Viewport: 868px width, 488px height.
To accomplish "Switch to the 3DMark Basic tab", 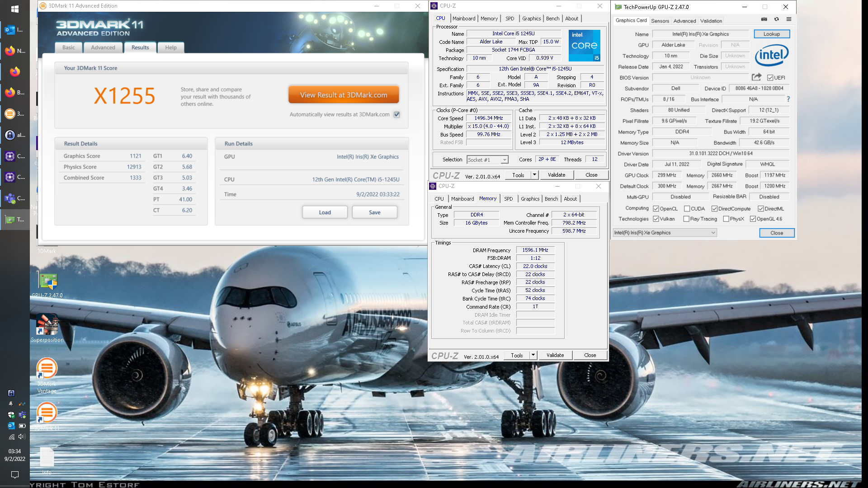I will pyautogui.click(x=69, y=47).
